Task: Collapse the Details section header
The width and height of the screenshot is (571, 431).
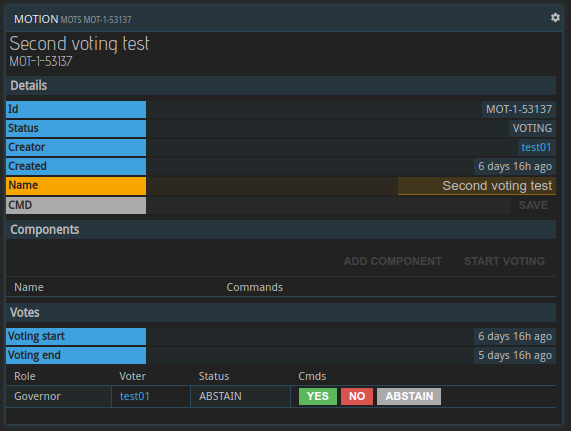Action: [x=281, y=86]
